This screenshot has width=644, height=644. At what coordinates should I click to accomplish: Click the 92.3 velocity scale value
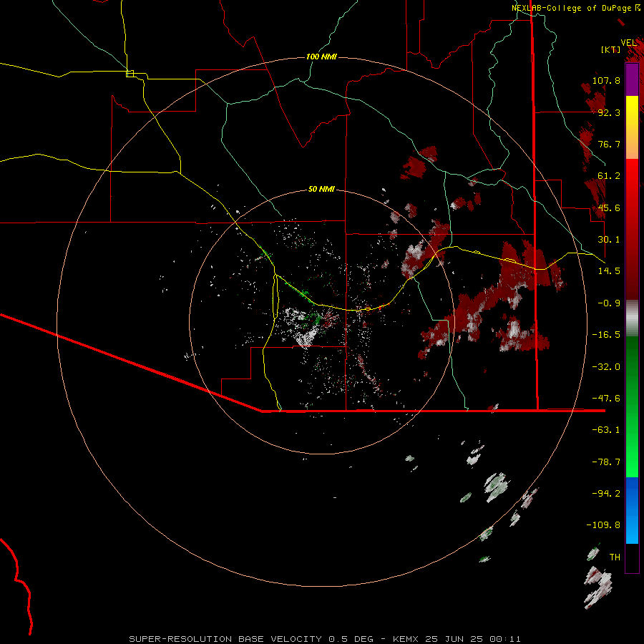click(609, 112)
